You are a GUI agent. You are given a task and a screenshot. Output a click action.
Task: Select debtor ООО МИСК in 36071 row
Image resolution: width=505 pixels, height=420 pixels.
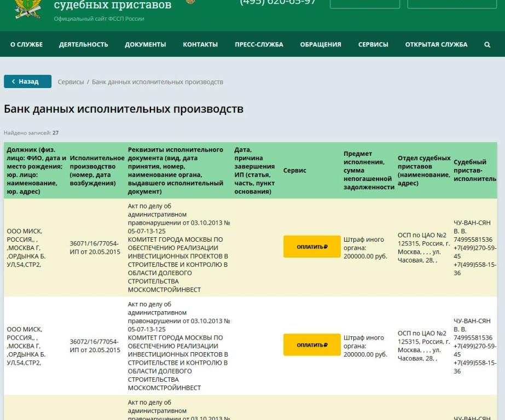[x=26, y=248]
